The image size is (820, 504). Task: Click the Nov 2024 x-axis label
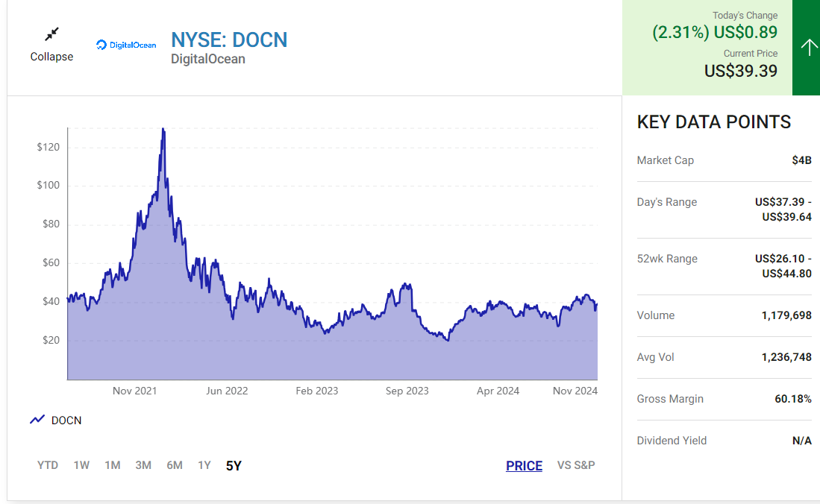pos(575,391)
